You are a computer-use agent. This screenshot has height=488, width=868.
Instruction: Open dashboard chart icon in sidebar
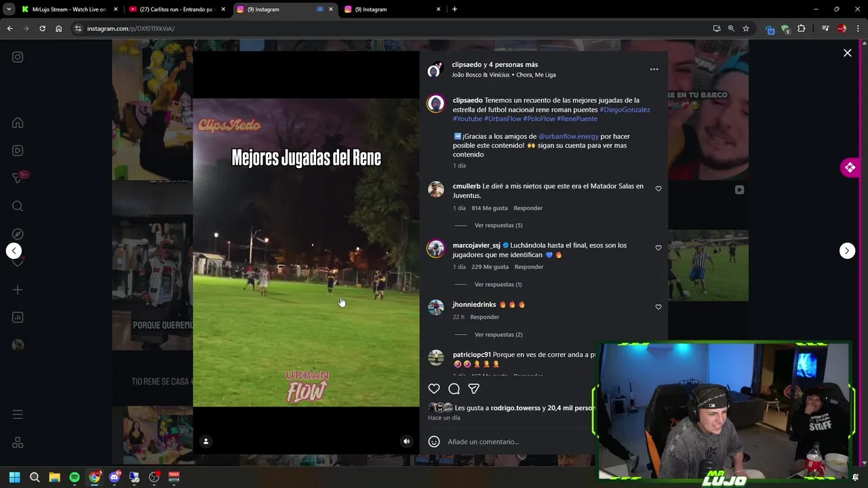pyautogui.click(x=18, y=317)
